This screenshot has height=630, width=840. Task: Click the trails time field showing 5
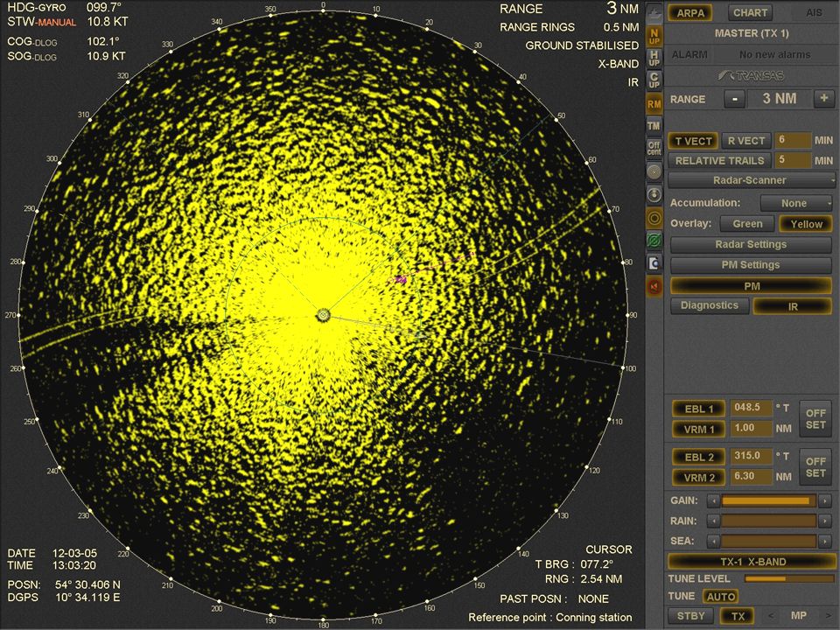(794, 160)
